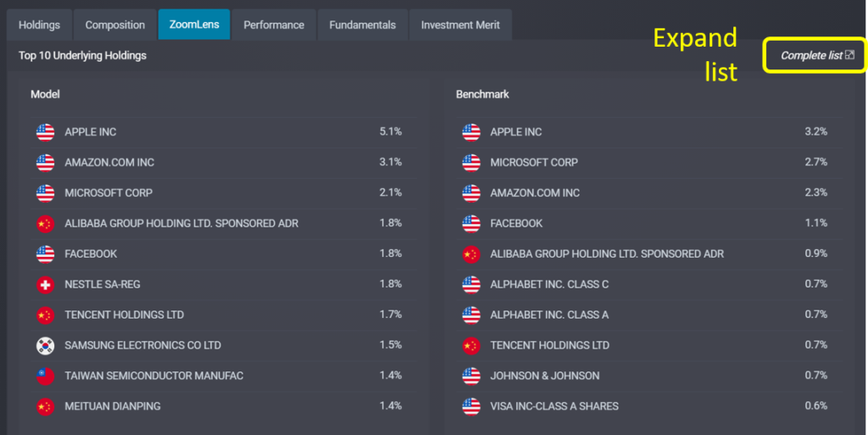This screenshot has width=868, height=435.
Task: Select AMAZON.COM INC in Benchmark list
Action: 535,193
